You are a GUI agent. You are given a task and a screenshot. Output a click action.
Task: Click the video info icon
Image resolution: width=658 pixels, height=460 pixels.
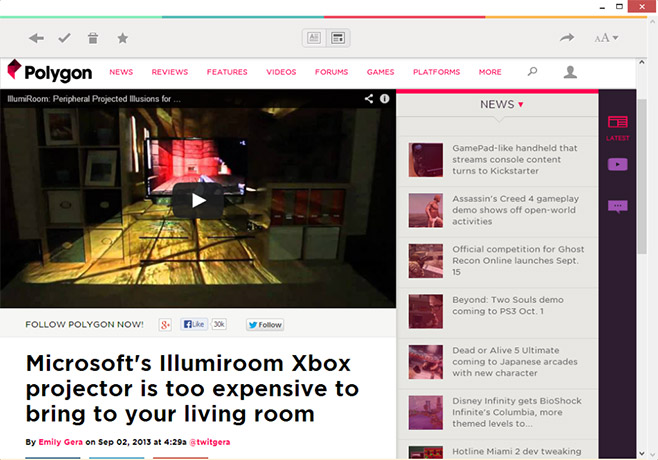pos(385,99)
